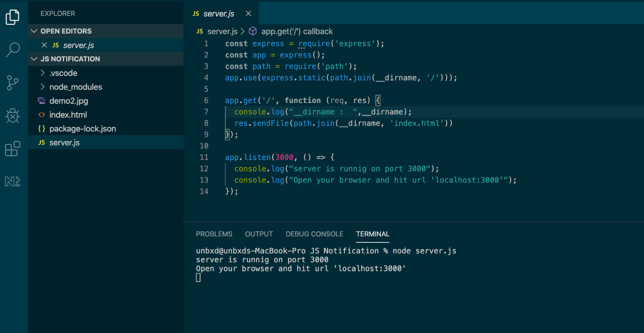Click the package-lock.json braces icon
The height and width of the screenshot is (333, 644).
(41, 129)
